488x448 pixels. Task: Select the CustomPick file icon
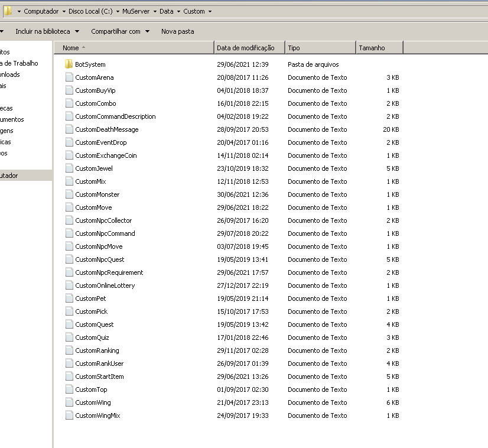[69, 311]
